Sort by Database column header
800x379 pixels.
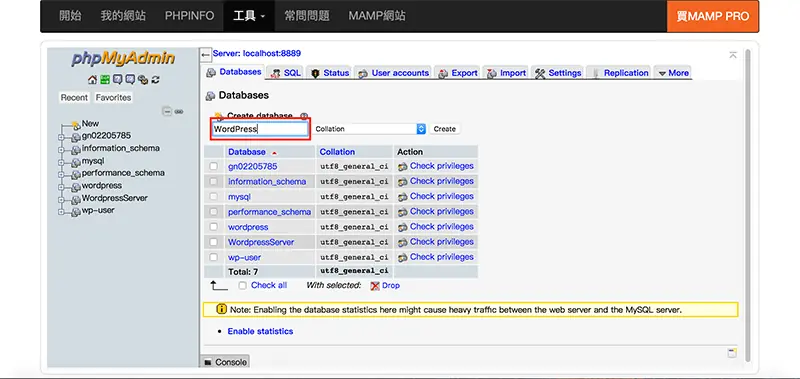point(247,152)
